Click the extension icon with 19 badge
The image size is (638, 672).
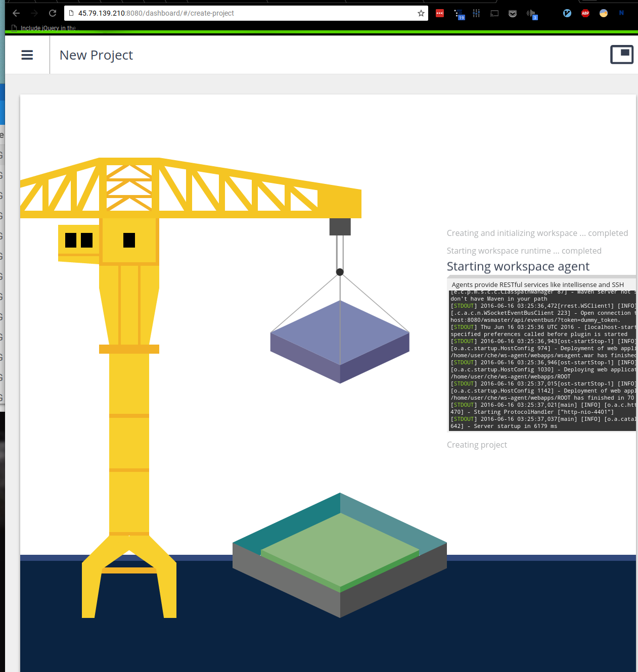(x=459, y=13)
